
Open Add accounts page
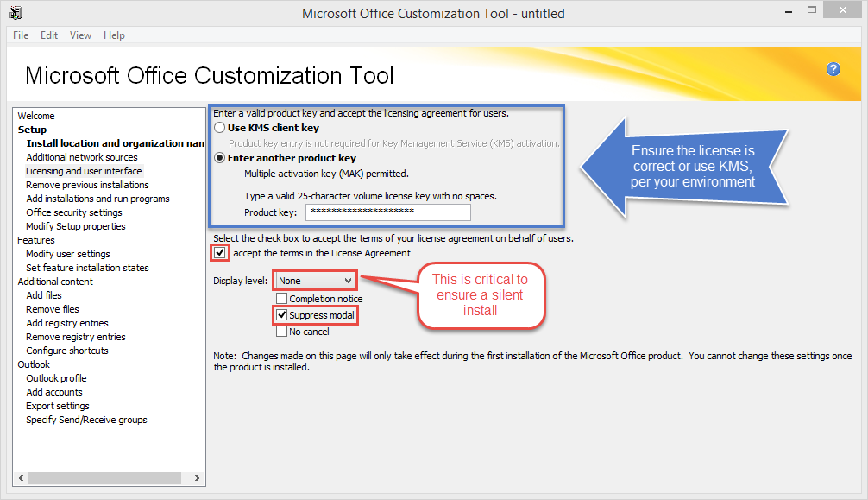[54, 392]
